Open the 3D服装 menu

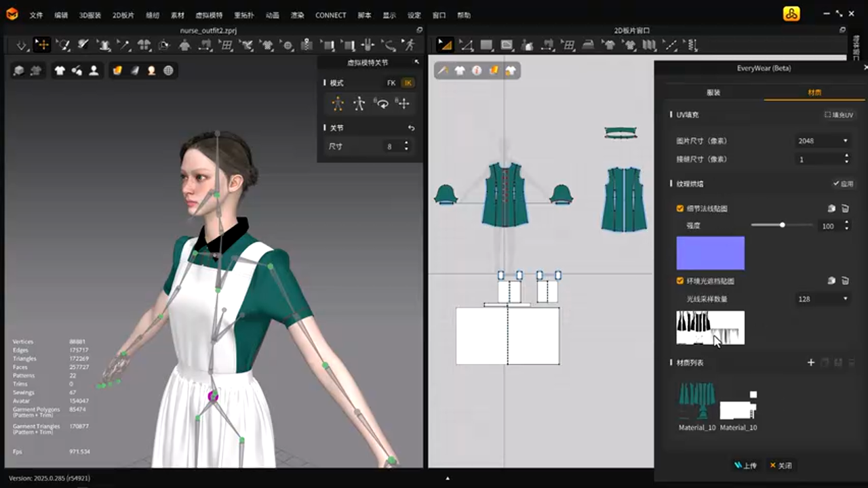(90, 15)
